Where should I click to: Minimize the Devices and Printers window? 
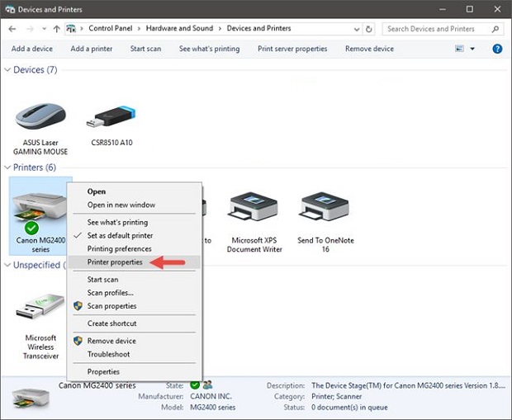pos(443,9)
